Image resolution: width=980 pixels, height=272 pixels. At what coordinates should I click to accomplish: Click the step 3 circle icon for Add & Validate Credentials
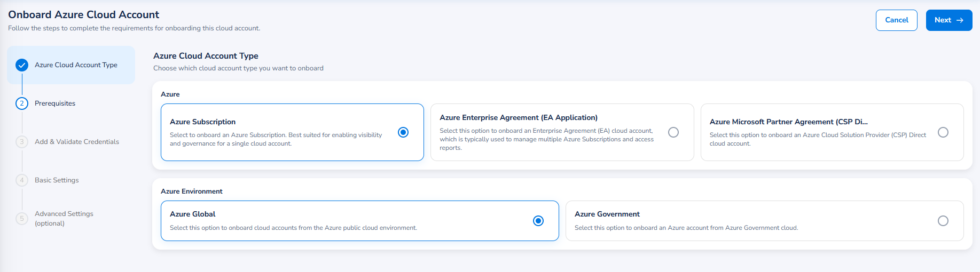pyautogui.click(x=22, y=142)
